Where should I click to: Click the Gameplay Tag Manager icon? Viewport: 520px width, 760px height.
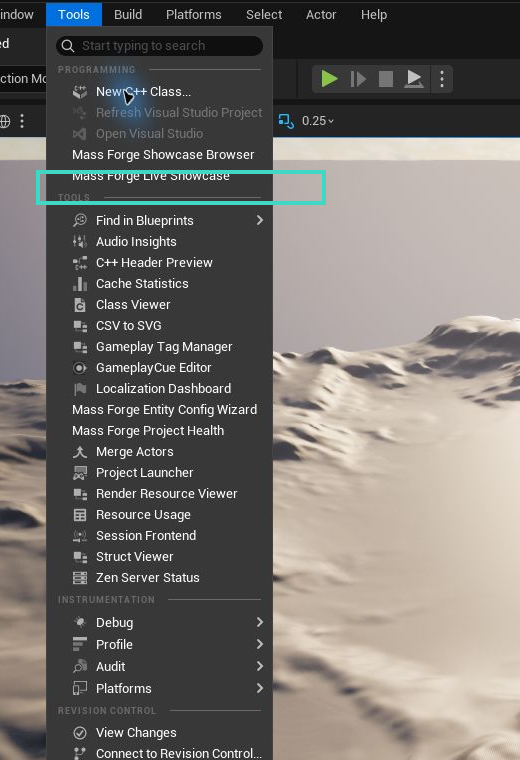[x=79, y=347]
